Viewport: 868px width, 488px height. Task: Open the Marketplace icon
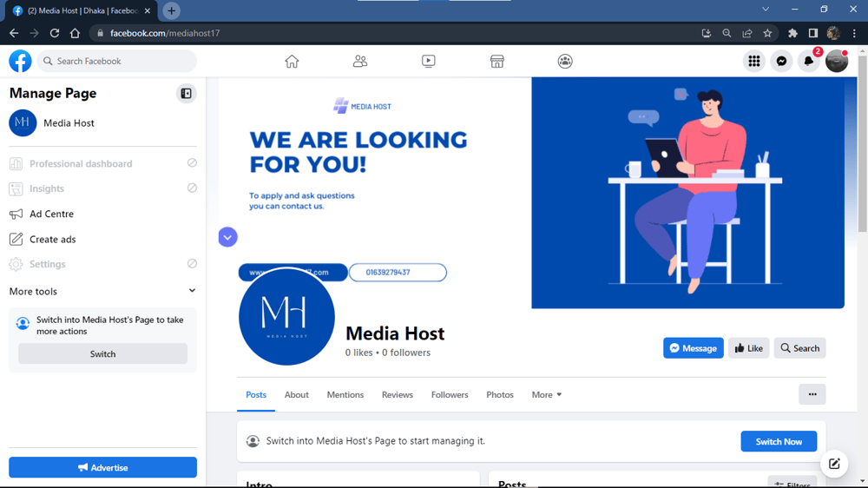pos(497,61)
